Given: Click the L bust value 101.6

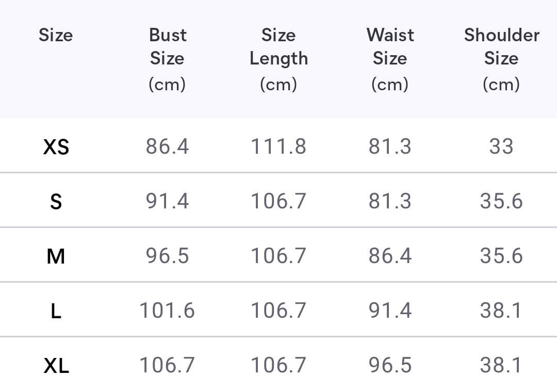Looking at the screenshot, I should coord(167,310).
